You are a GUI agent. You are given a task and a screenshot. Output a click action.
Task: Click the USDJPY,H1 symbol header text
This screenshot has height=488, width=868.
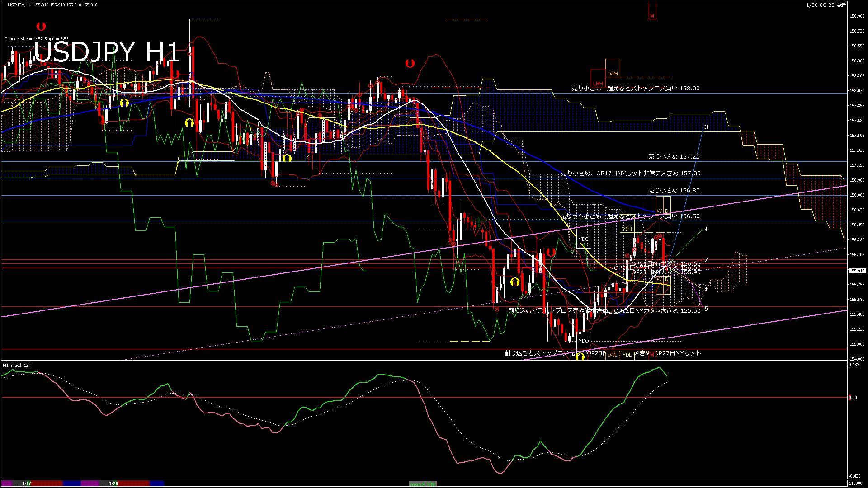[x=19, y=5]
